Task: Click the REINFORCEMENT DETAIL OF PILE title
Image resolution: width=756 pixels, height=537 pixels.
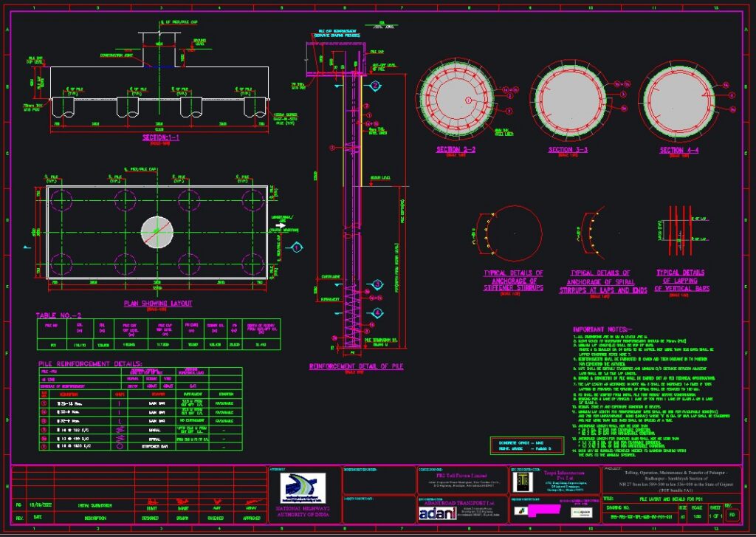Action: click(356, 366)
